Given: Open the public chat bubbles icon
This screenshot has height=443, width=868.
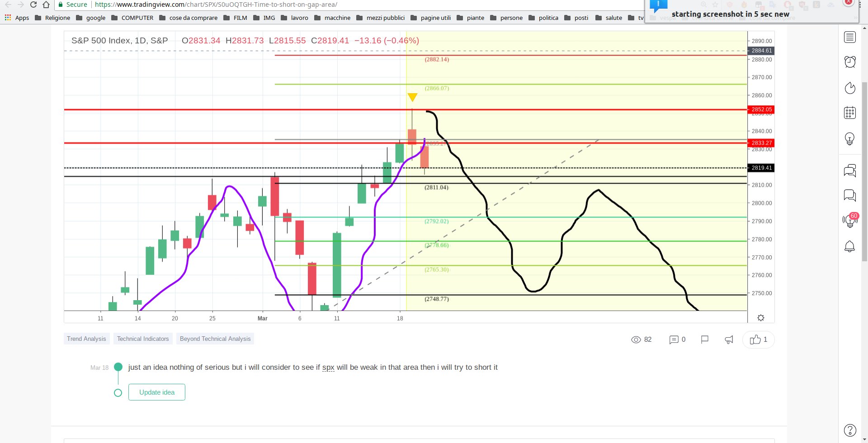Looking at the screenshot, I should tap(850, 170).
